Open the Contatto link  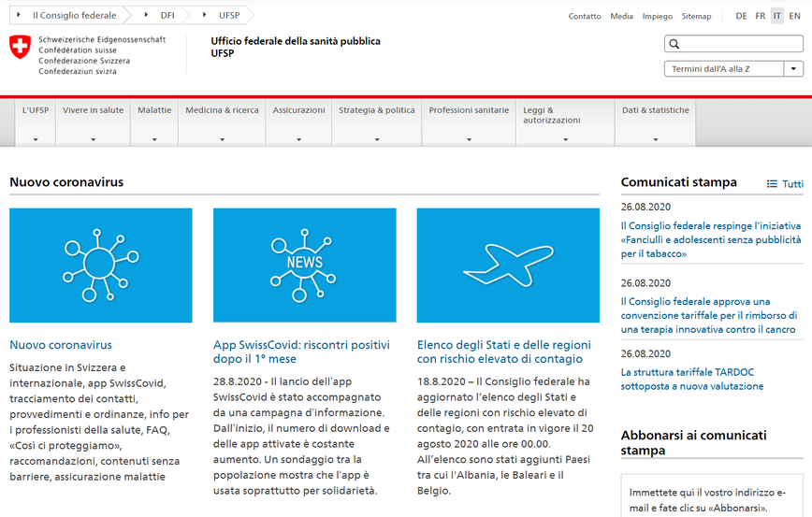(585, 16)
